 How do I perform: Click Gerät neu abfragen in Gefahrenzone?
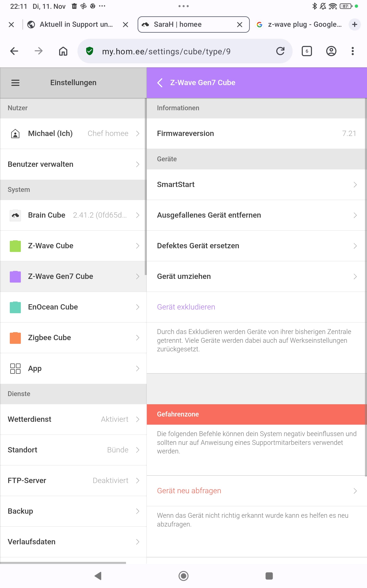click(x=189, y=491)
